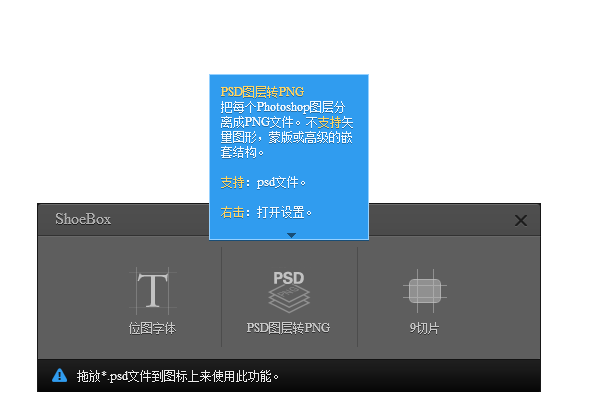The width and height of the screenshot is (600, 400).
Task: Click the bitmap font T icon
Action: [x=152, y=290]
